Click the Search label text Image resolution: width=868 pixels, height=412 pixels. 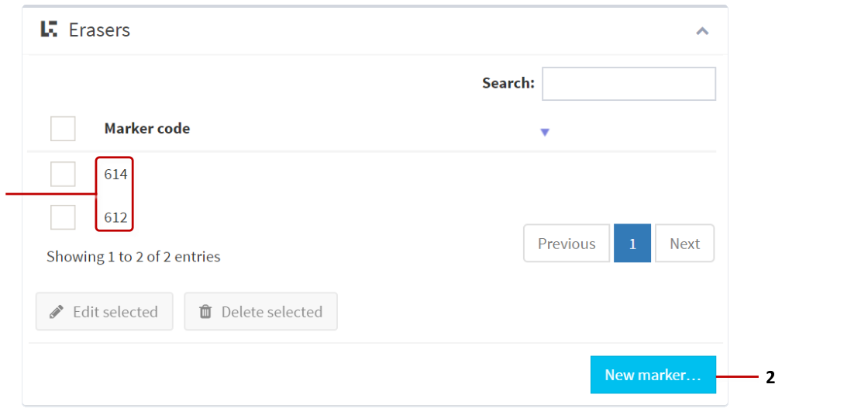pos(508,83)
